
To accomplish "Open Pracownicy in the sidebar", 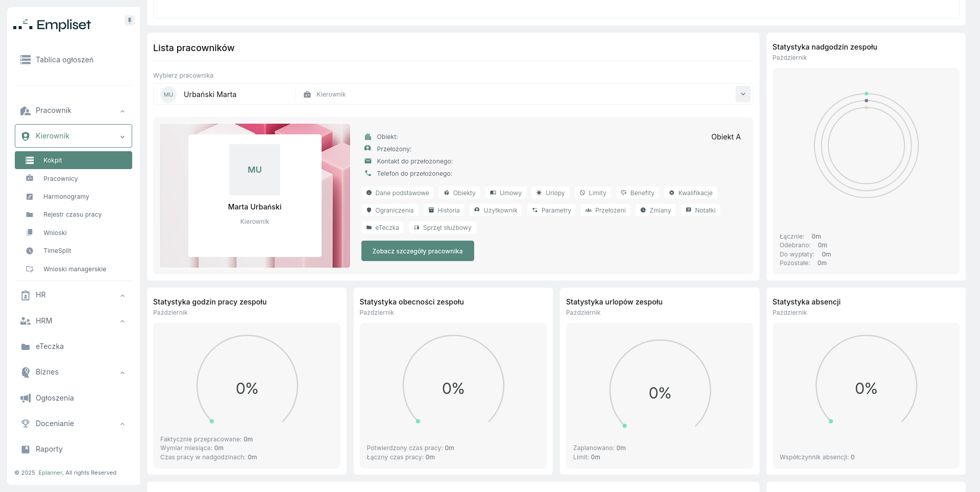I will [x=73, y=178].
